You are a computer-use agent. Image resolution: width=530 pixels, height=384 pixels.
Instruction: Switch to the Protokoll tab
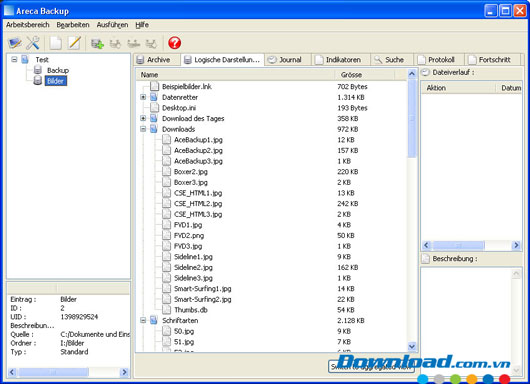click(439, 60)
